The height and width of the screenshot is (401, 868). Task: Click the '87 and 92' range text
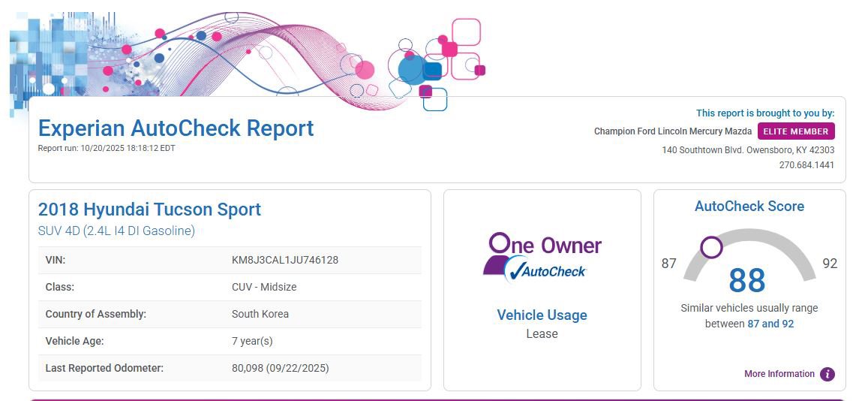[770, 324]
